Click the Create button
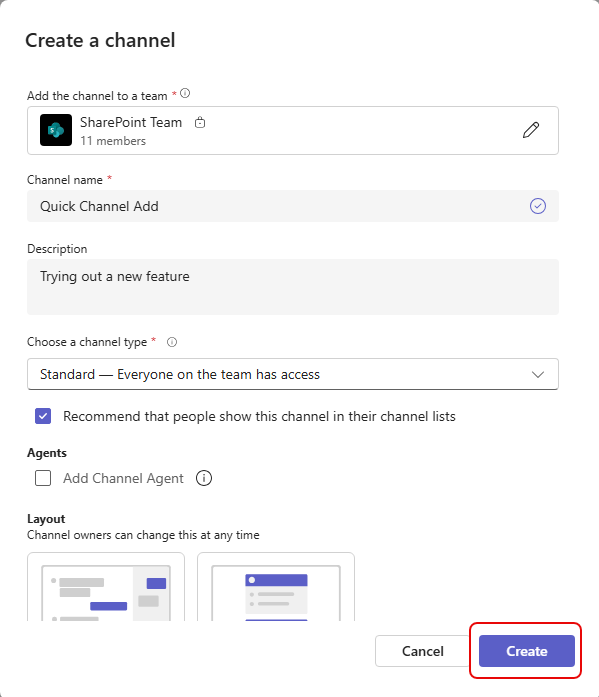Viewport: 599px width, 697px height. (527, 651)
